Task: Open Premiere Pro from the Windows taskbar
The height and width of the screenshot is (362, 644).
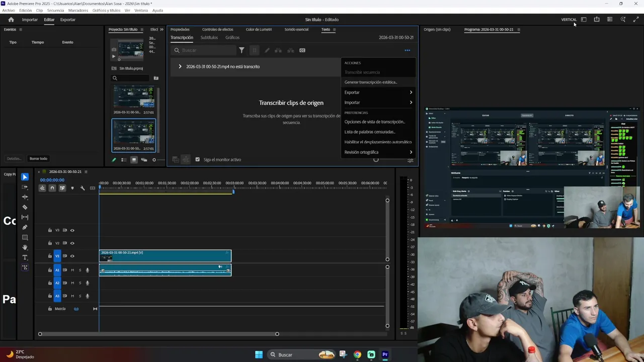Action: (385, 354)
